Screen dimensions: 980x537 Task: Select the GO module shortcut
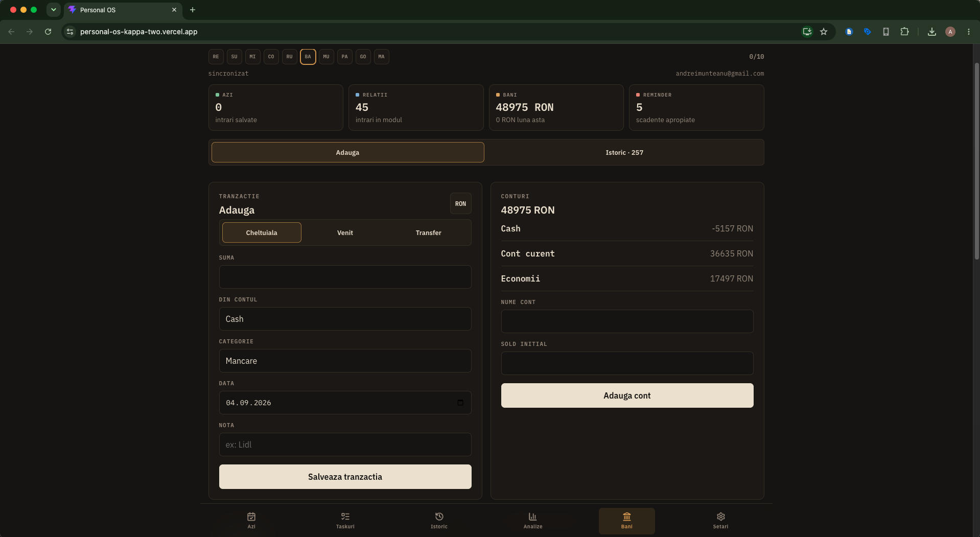[363, 57]
